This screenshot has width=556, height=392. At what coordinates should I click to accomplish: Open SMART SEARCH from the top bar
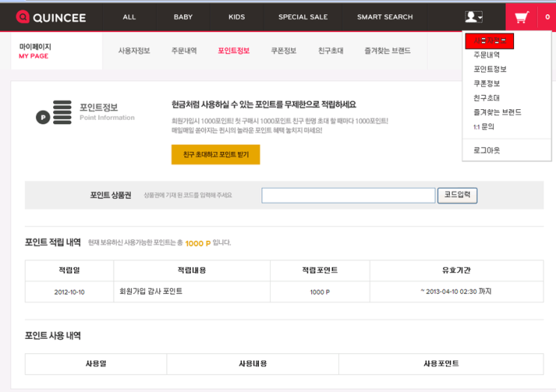pos(385,16)
